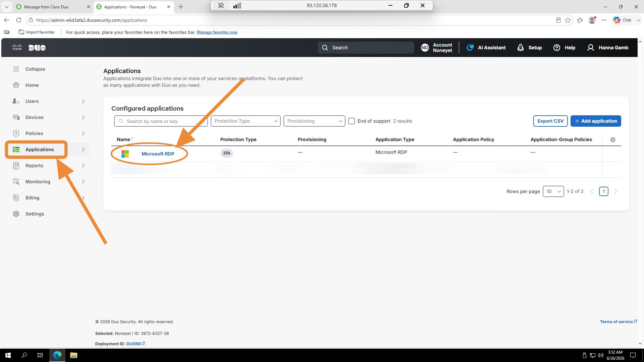Open the Terms of service link
The image size is (644, 362).
tap(618, 321)
